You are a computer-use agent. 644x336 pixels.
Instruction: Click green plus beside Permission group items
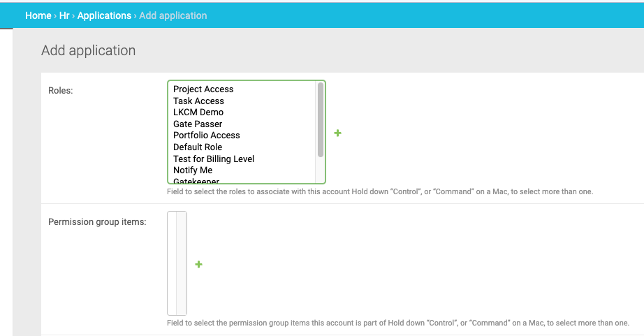(198, 264)
